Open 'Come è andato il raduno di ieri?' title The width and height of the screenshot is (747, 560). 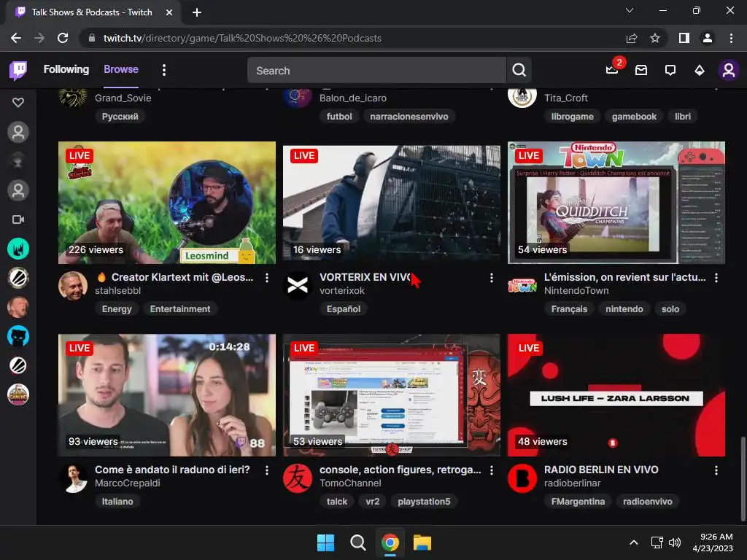tap(172, 470)
